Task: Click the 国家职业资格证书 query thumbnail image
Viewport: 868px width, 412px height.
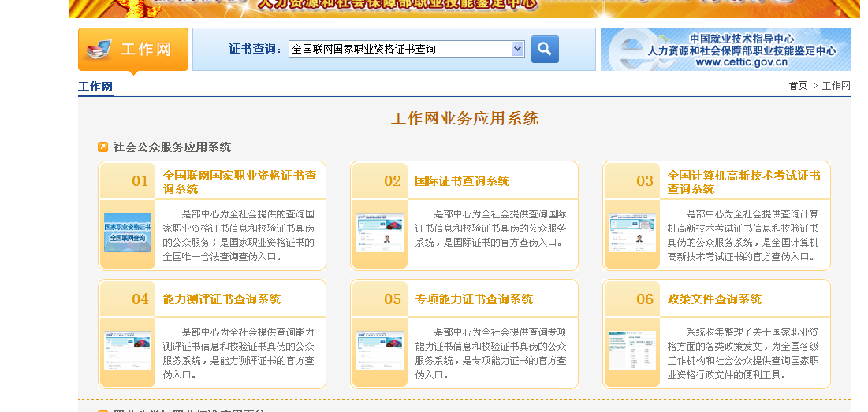Action: point(128,232)
